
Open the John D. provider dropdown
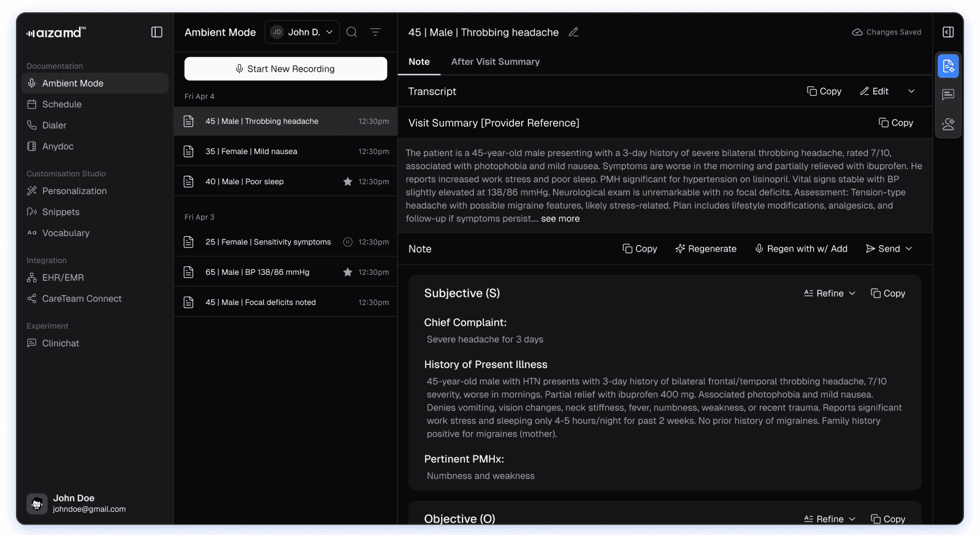(302, 32)
